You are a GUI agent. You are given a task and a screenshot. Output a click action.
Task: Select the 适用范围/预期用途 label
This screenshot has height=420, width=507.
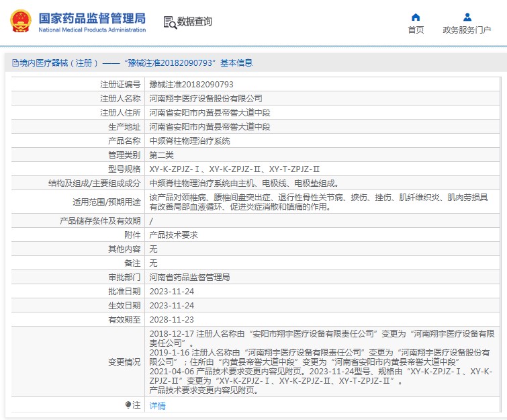(x=107, y=202)
